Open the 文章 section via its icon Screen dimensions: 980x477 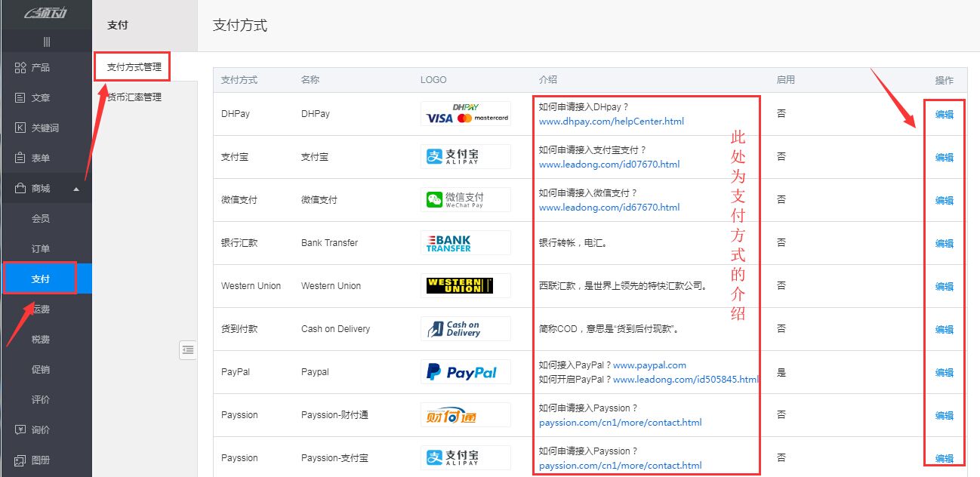click(x=20, y=98)
